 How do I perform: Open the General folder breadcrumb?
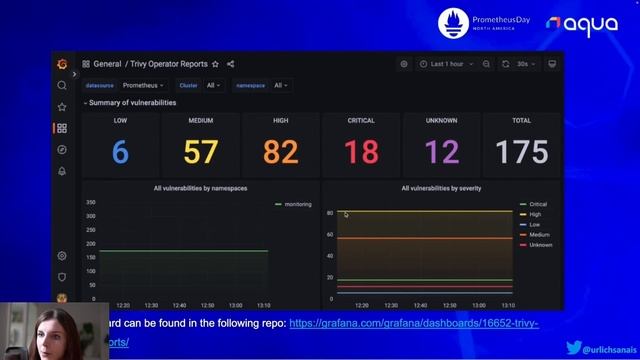(107, 64)
